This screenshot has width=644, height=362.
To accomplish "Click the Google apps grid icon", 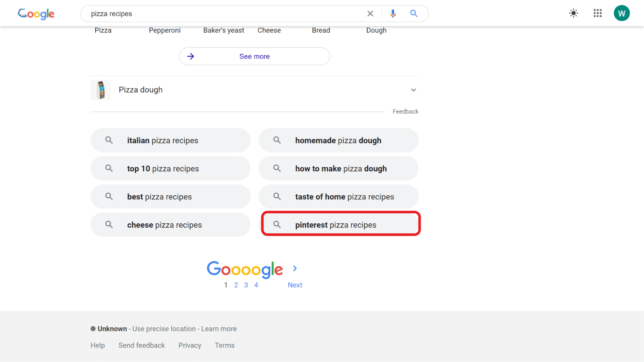I will 598,13.
